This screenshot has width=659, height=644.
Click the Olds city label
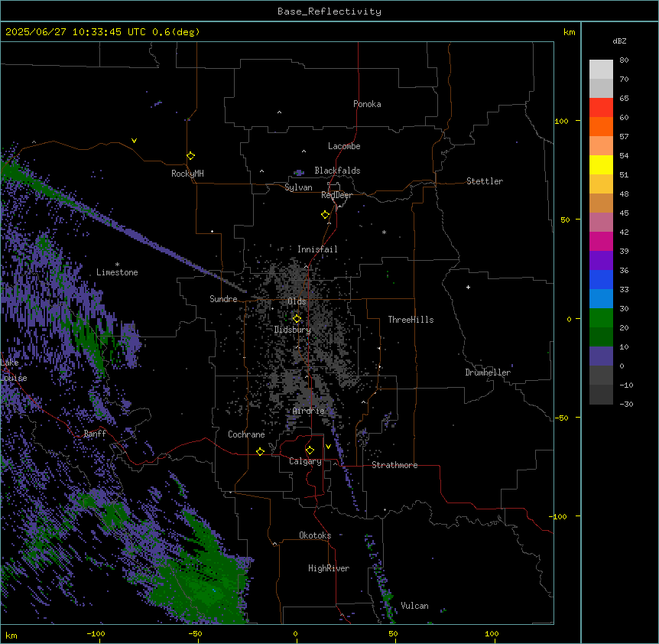coord(297,301)
